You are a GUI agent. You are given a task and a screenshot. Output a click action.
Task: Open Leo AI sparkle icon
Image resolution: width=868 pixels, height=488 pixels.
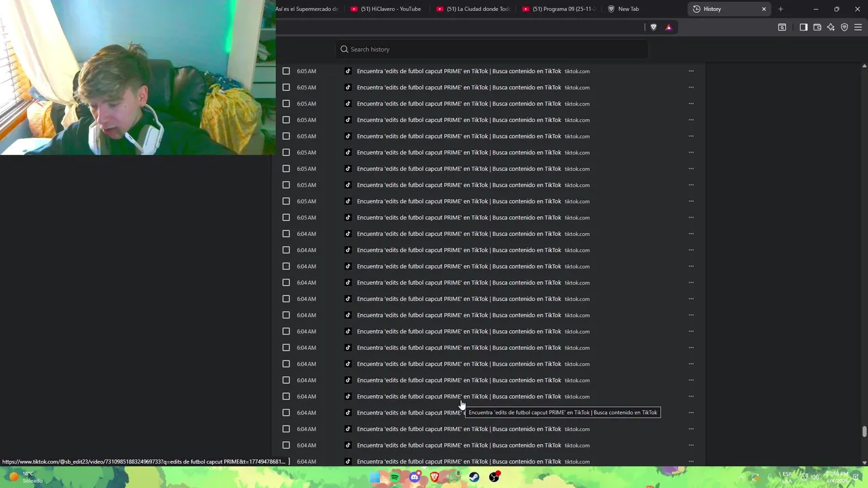pos(831,27)
